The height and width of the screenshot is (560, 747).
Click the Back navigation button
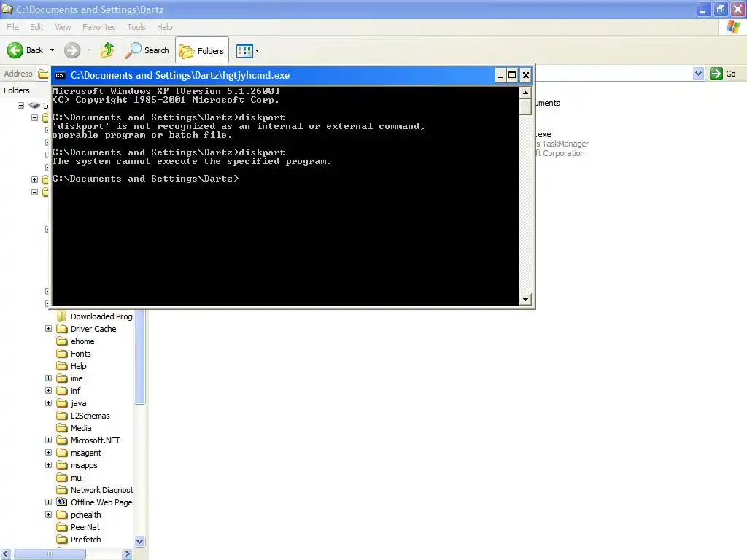coord(26,50)
